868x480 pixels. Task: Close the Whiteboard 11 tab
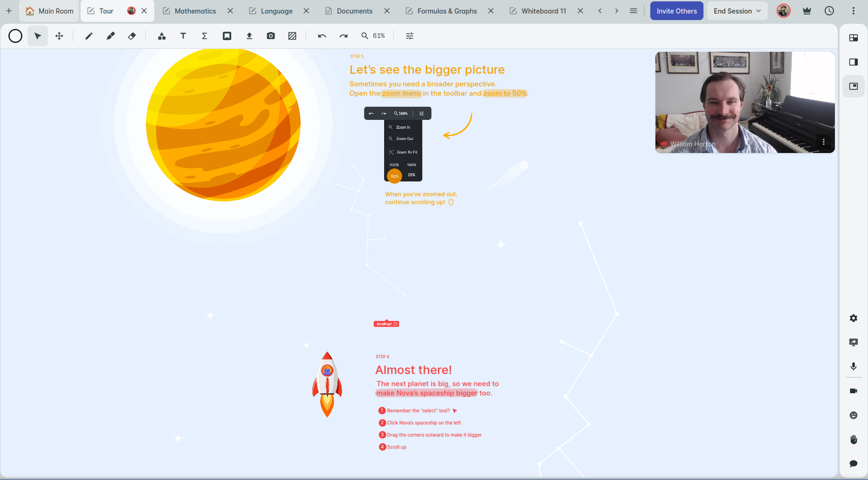coord(580,11)
